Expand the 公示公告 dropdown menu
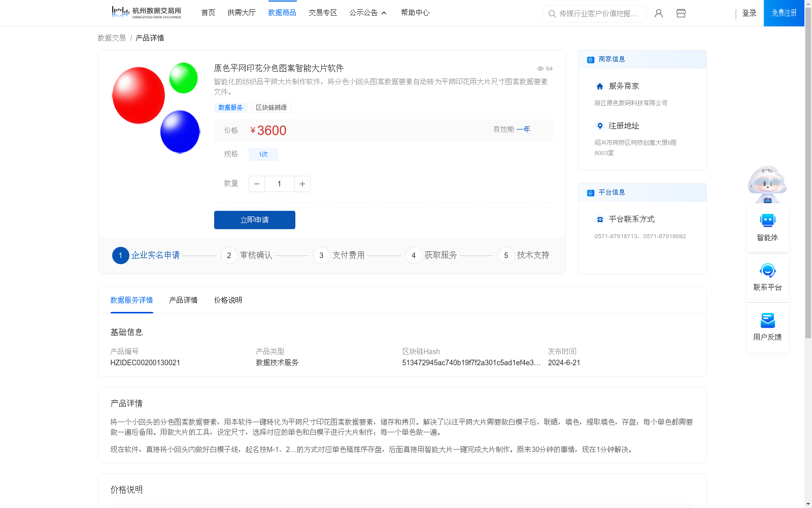This screenshot has height=508, width=812. (368, 13)
